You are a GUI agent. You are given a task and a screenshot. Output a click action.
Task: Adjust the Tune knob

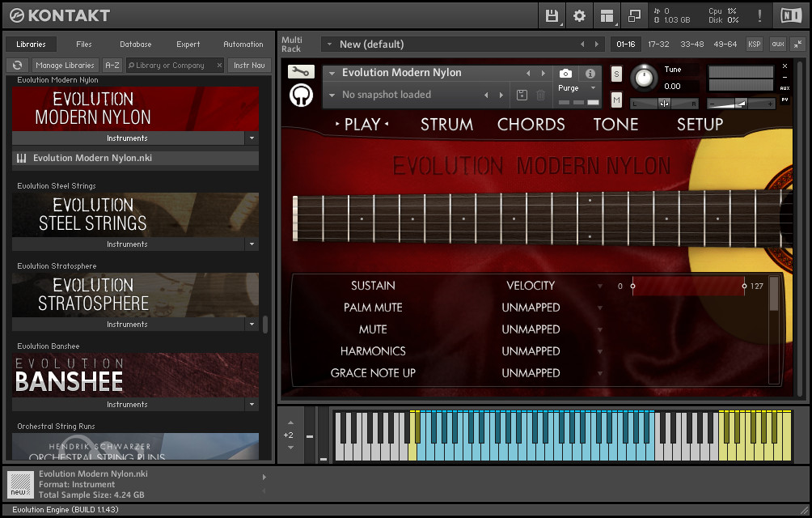click(644, 78)
